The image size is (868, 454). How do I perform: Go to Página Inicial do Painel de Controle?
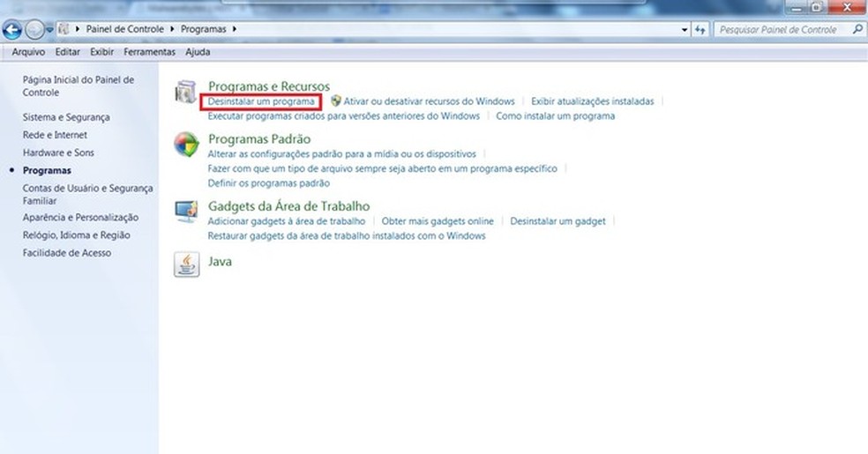pos(78,86)
